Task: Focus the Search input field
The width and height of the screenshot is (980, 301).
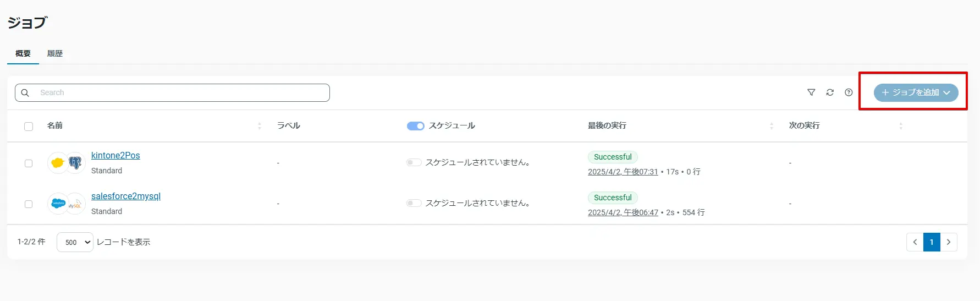Action: (181, 93)
